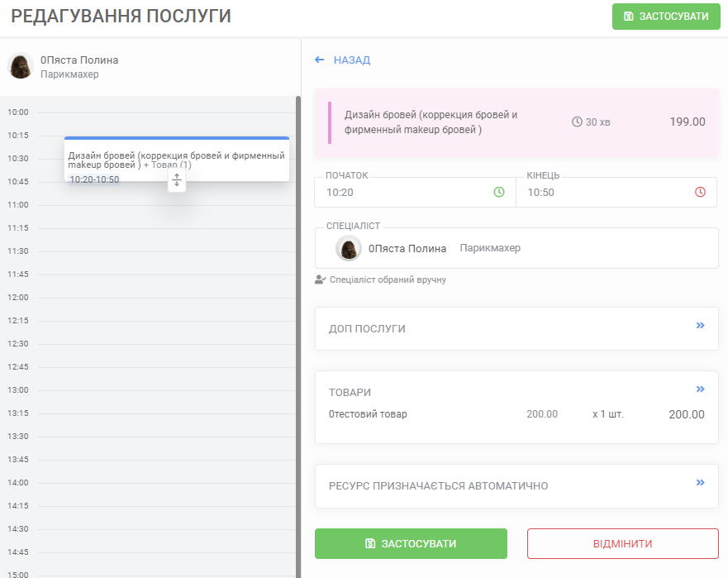Click the red clock icon in КІНЕЦЬ field
Viewport: 728px width, 578px height.
click(x=701, y=192)
